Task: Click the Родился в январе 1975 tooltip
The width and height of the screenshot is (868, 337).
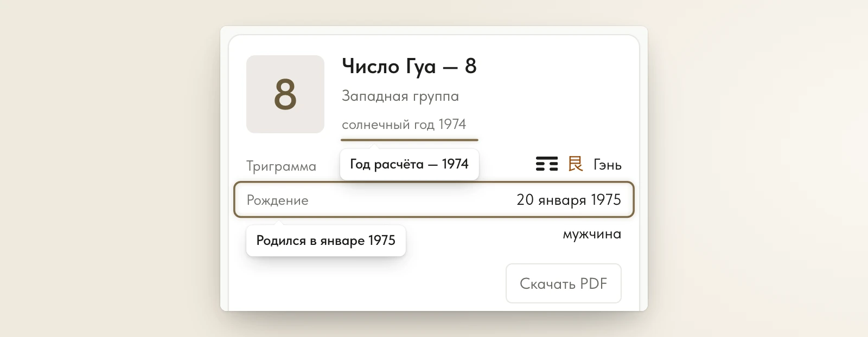Action: (326, 241)
